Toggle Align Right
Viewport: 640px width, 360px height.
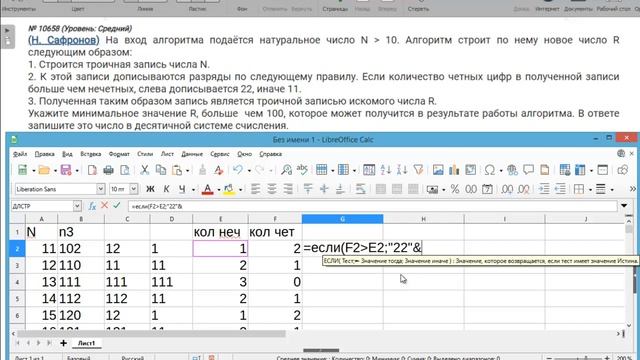[x=288, y=189]
